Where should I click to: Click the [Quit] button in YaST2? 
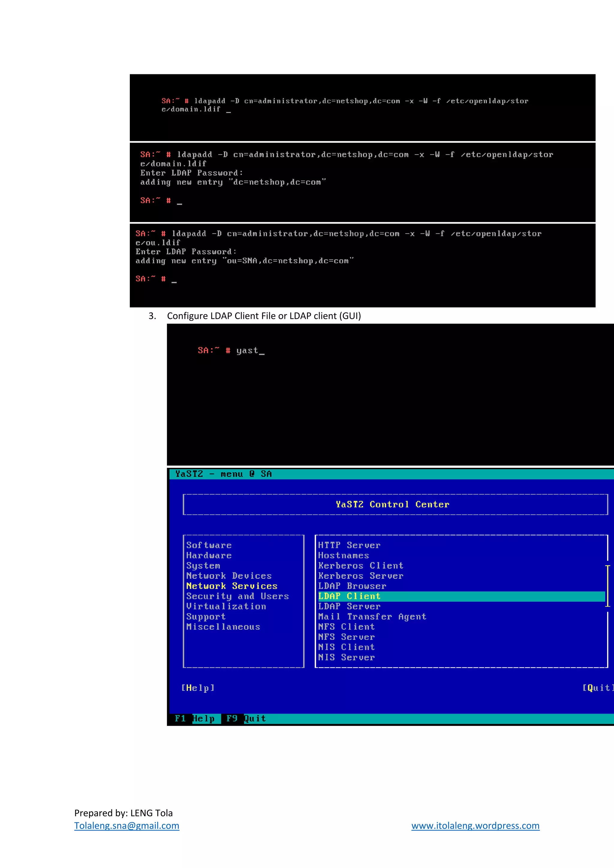(598, 688)
